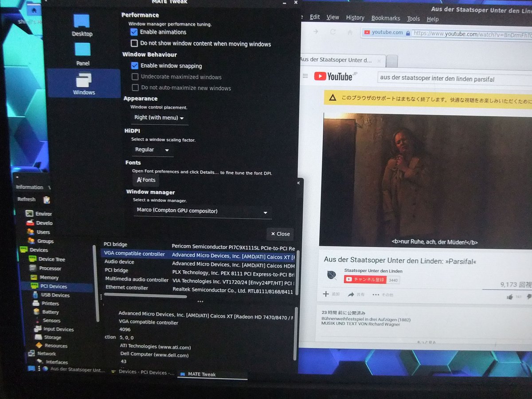Open the Desktop section in MATE Tweak
The height and width of the screenshot is (399, 532).
click(x=82, y=26)
